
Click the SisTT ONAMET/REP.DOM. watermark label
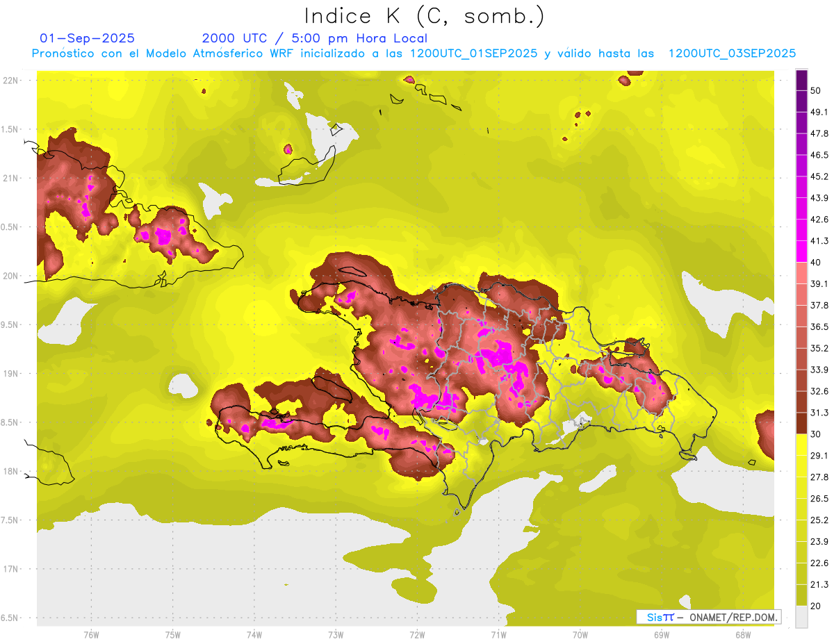pos(708,617)
